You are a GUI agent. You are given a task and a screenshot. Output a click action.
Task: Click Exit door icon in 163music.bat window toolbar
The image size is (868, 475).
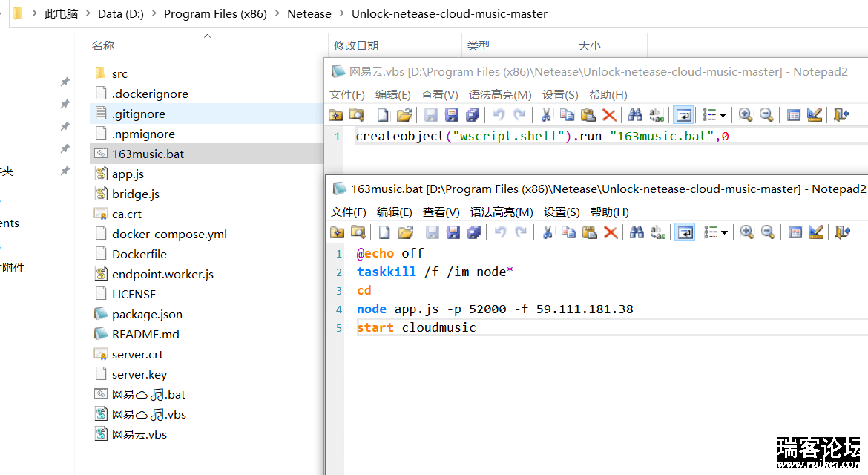[x=842, y=232]
